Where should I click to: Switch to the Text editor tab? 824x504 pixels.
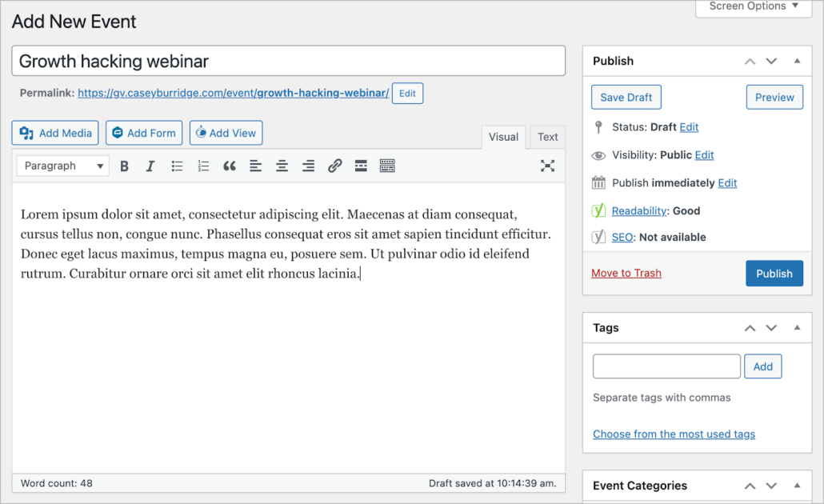(547, 137)
